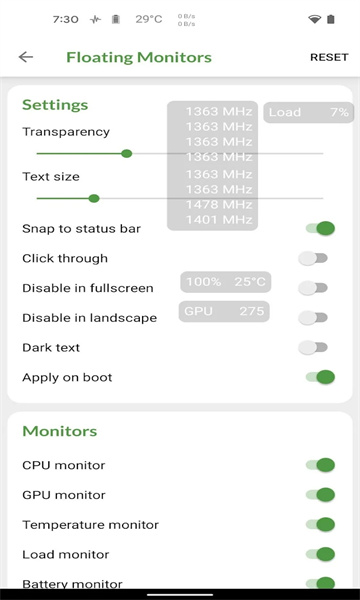The image size is (360, 600).
Task: Tap the small battery icon next to 29°C
Action: pyautogui.click(x=116, y=19)
